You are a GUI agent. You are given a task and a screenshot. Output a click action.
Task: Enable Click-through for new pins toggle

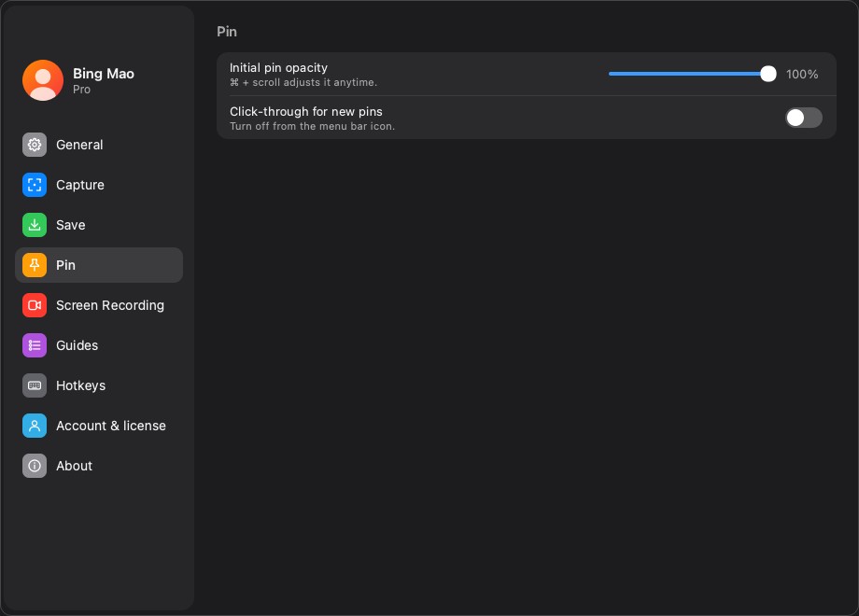coord(804,118)
